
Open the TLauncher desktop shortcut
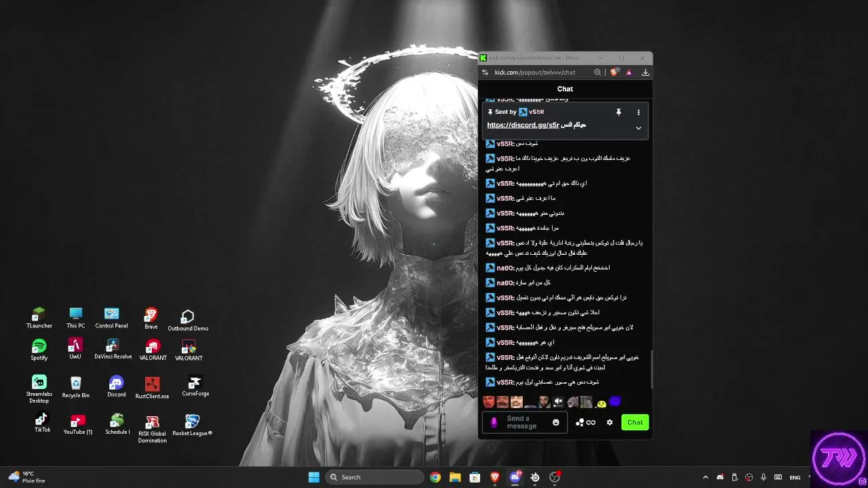pyautogui.click(x=39, y=318)
